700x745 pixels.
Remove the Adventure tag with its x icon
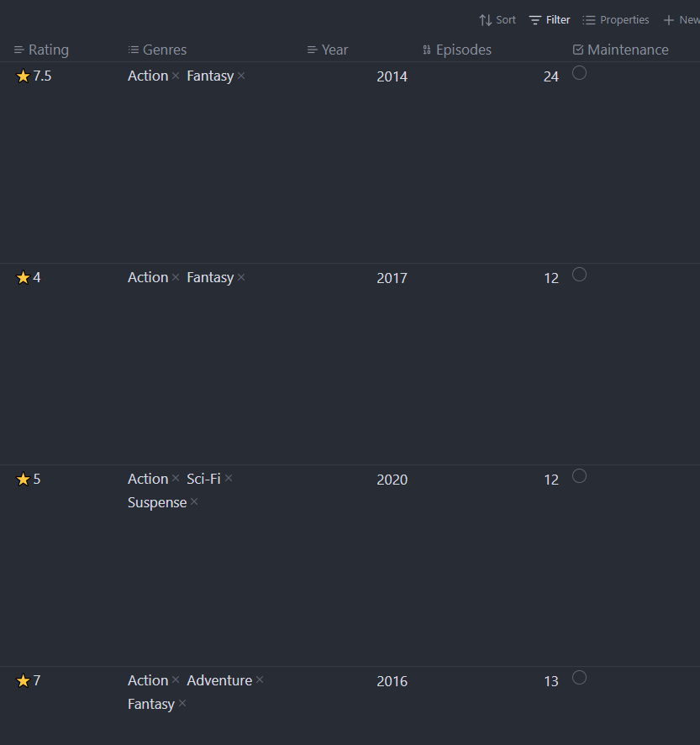259,680
